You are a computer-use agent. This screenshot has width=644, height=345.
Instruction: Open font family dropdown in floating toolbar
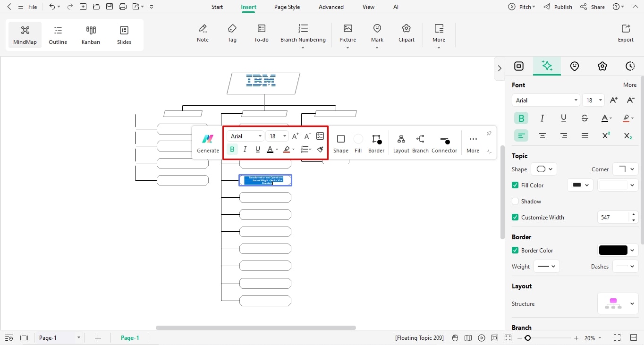[x=246, y=136]
